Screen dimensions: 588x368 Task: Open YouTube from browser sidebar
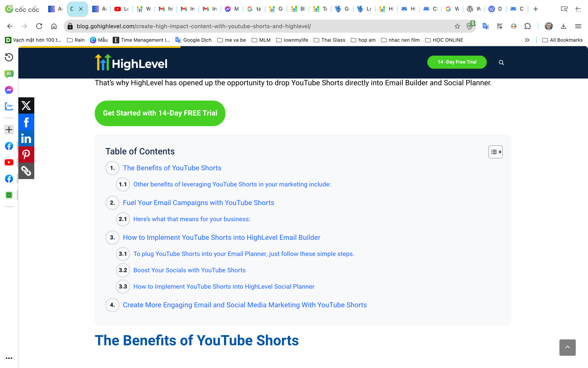[9, 162]
